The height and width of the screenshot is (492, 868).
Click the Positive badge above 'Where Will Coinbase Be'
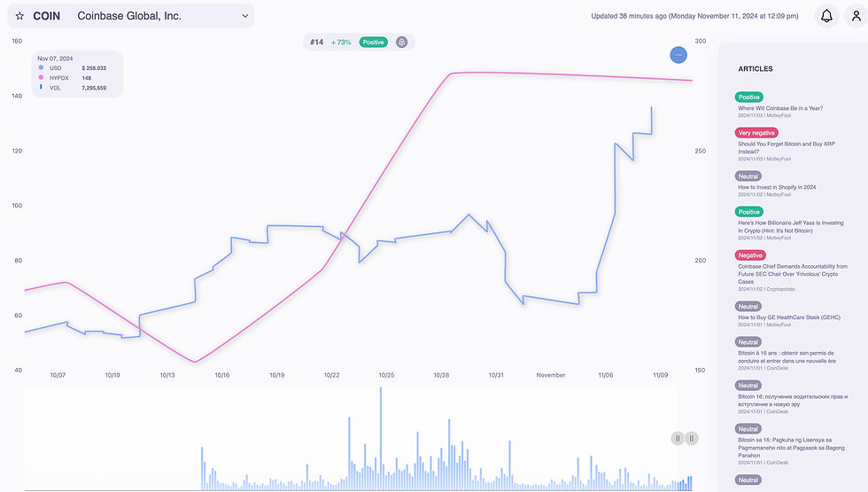[749, 97]
